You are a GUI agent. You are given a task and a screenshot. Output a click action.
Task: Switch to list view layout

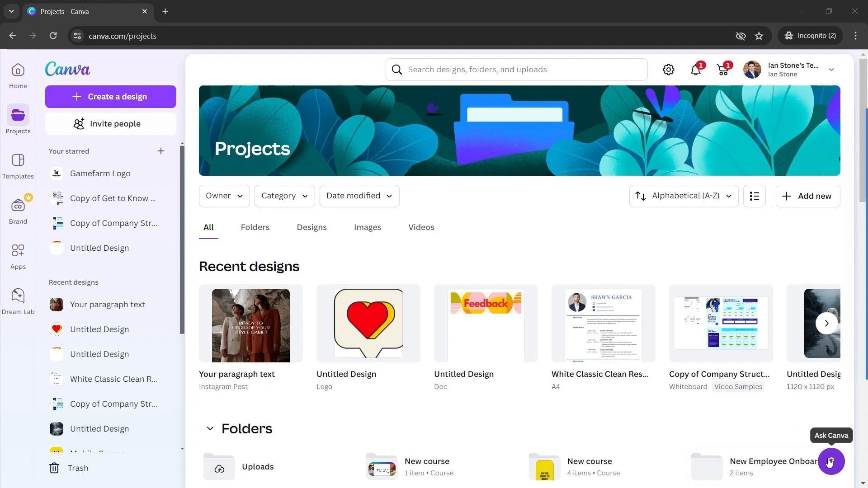click(755, 196)
